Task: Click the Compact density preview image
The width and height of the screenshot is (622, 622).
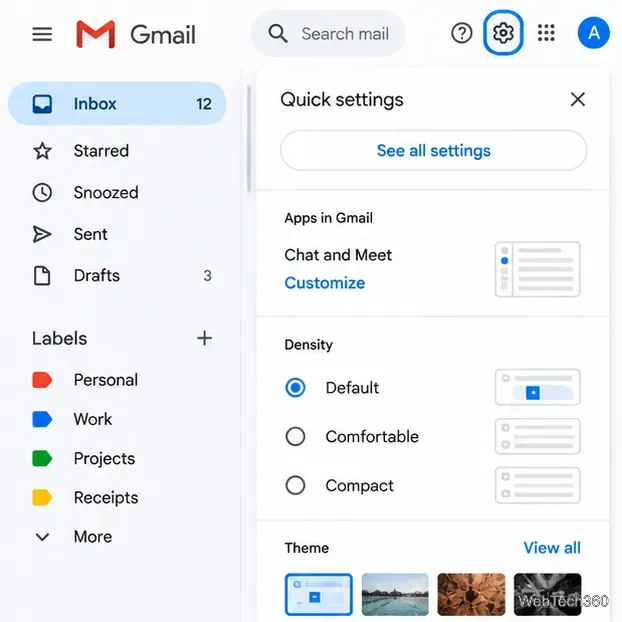Action: pos(538,485)
